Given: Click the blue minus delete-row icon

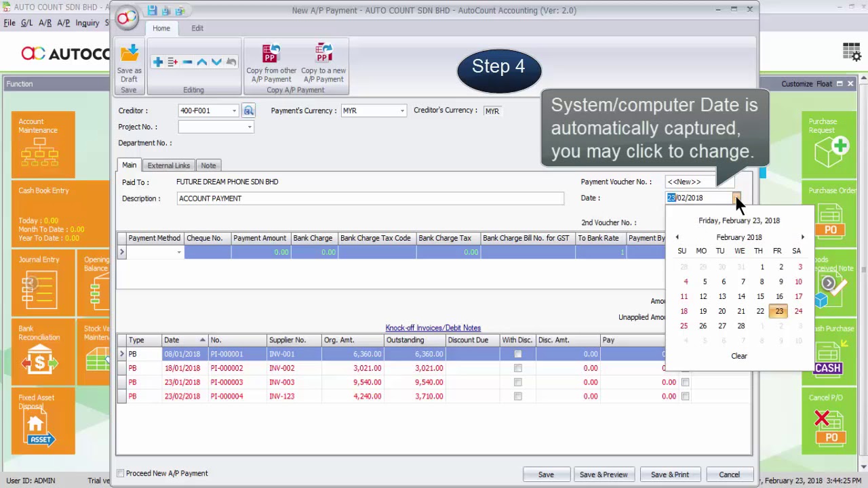Looking at the screenshot, I should (187, 62).
